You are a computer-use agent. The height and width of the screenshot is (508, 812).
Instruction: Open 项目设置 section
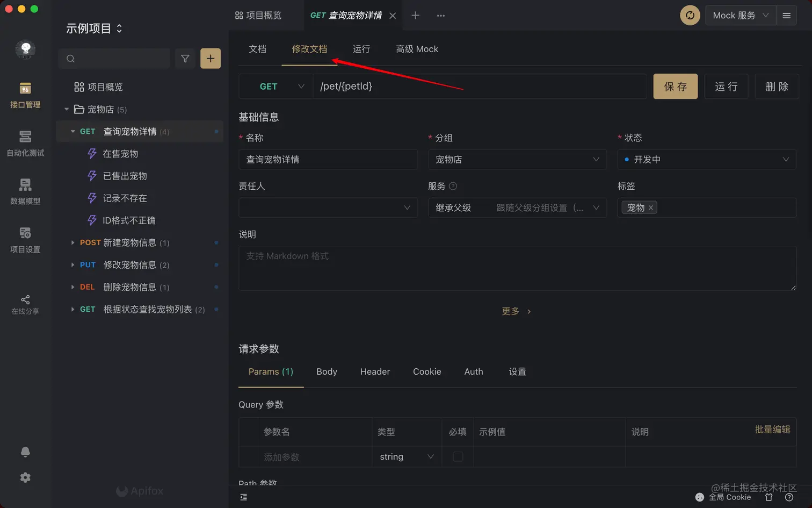point(25,240)
